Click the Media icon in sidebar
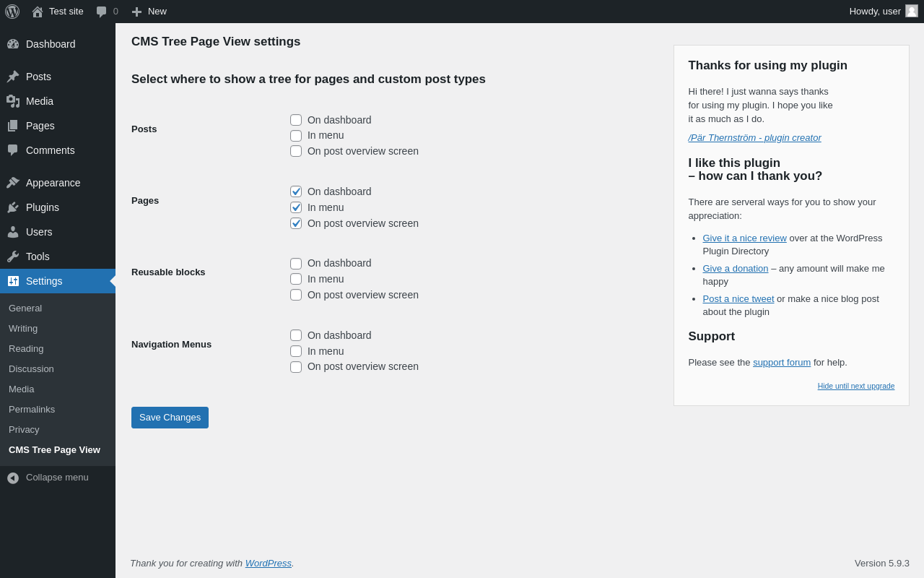The width and height of the screenshot is (924, 578). pyautogui.click(x=13, y=101)
